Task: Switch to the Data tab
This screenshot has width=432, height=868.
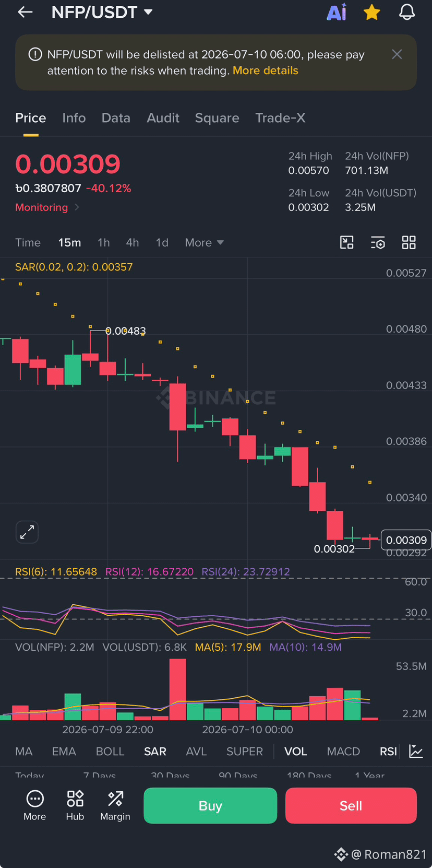Action: coord(116,118)
